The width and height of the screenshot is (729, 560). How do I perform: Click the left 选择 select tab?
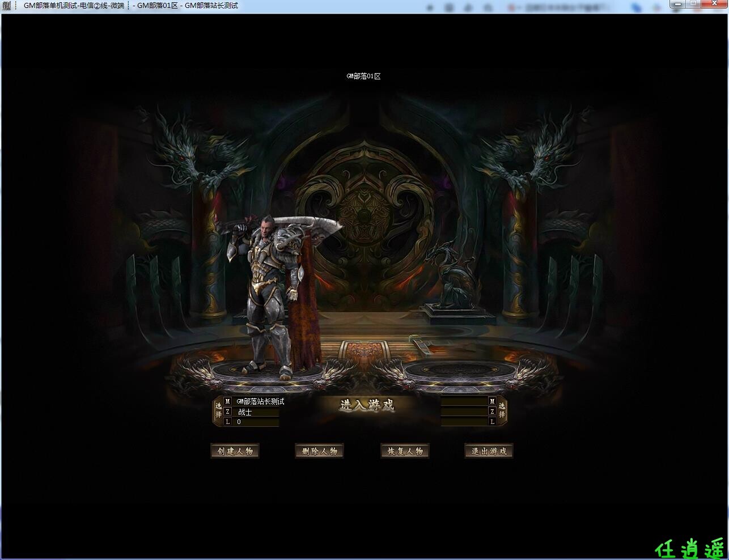coord(218,411)
